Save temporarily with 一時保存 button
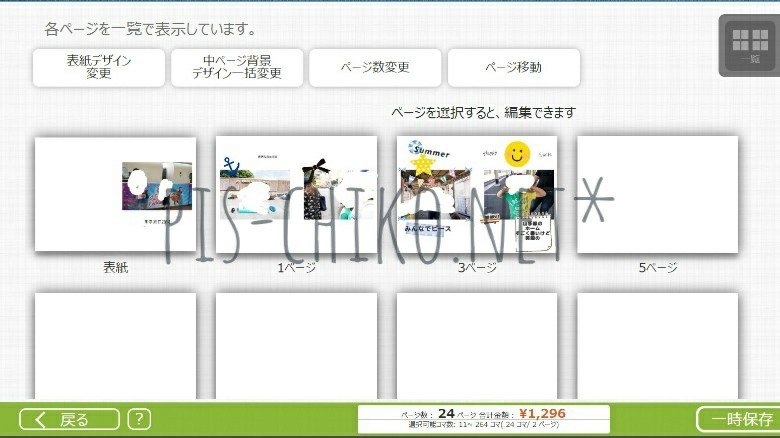780x438 pixels. click(738, 419)
